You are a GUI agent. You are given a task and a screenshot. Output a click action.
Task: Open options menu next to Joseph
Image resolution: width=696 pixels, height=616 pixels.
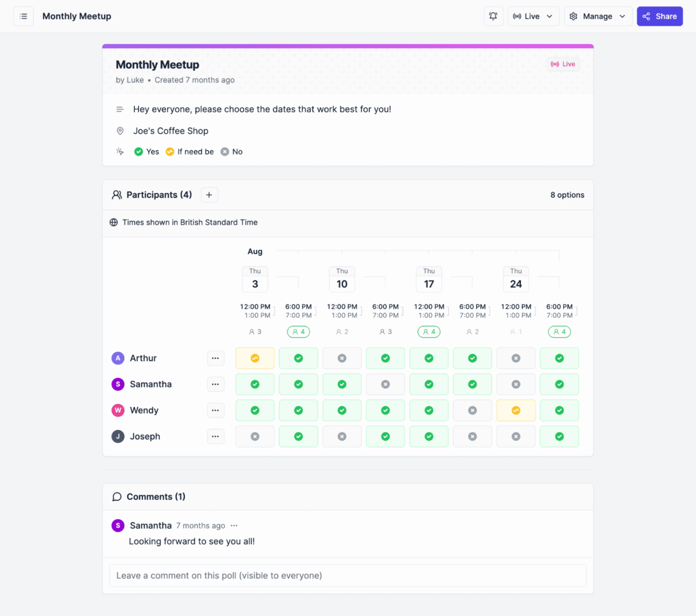[x=215, y=436]
